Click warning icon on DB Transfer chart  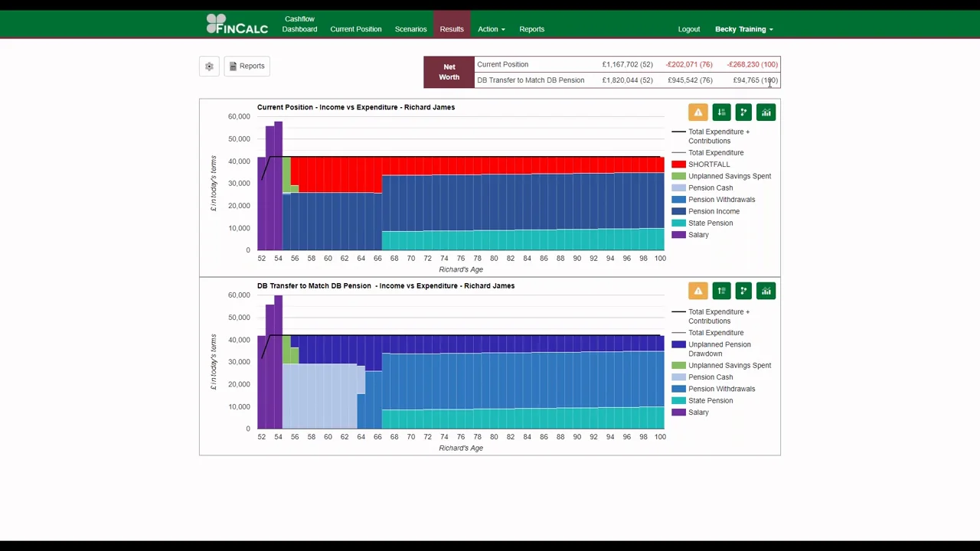(698, 292)
